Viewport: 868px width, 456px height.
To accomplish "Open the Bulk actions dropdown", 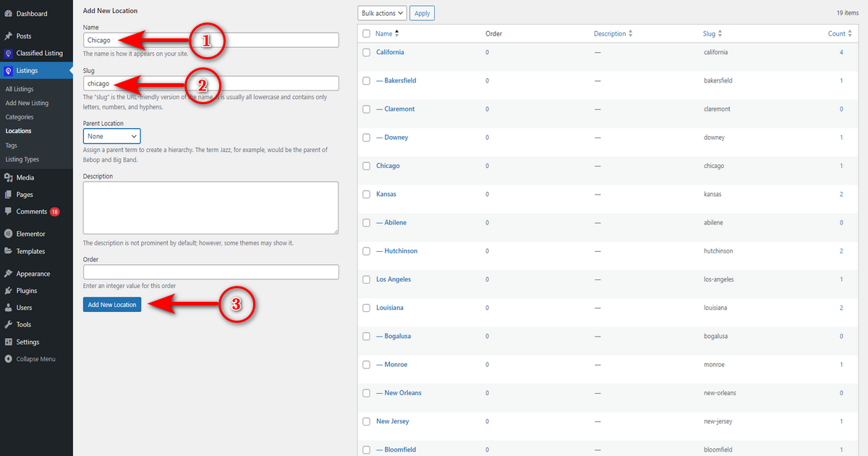I will [x=382, y=13].
